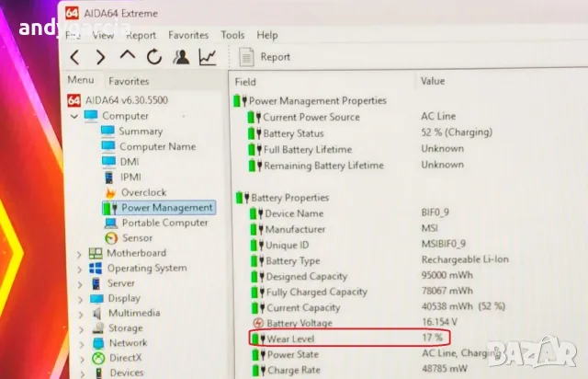This screenshot has width=588, height=379.
Task: Go back with the left arrow button
Action: (75, 57)
